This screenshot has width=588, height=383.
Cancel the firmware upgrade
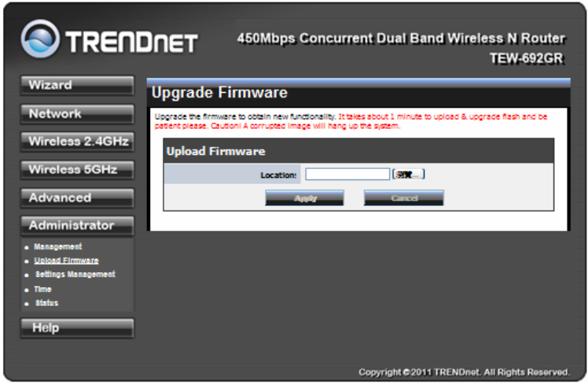[x=404, y=197]
